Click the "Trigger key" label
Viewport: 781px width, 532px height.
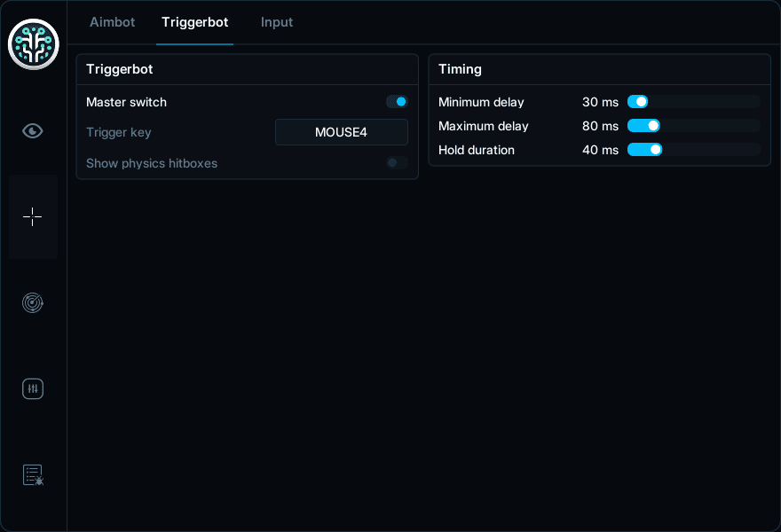[119, 132]
